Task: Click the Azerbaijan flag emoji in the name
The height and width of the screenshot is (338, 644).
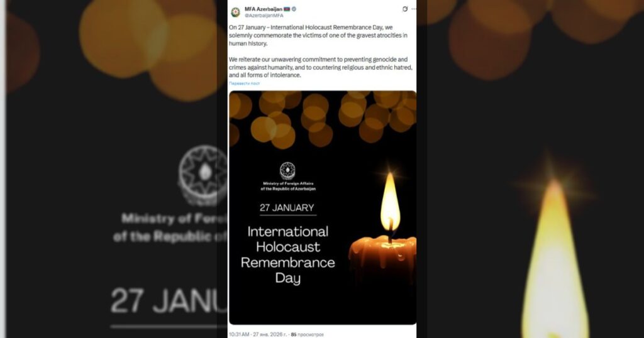Action: pos(287,9)
